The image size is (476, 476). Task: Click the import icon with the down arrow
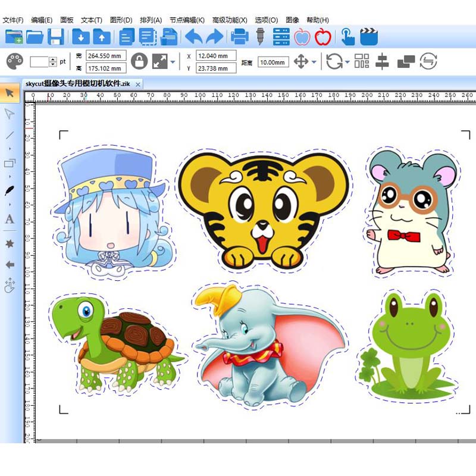(81, 37)
